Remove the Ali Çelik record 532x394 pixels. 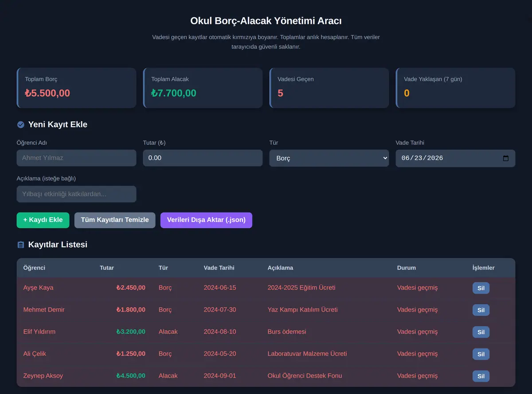coord(481,354)
